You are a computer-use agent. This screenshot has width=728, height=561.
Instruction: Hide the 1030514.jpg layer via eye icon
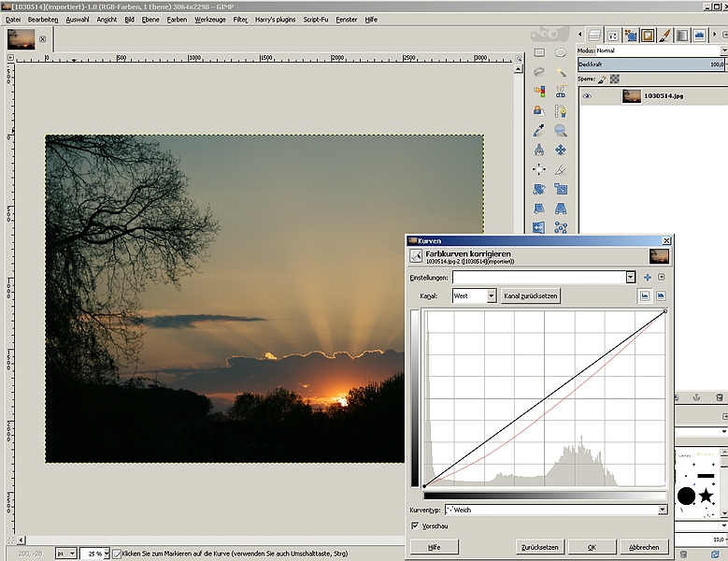[587, 95]
